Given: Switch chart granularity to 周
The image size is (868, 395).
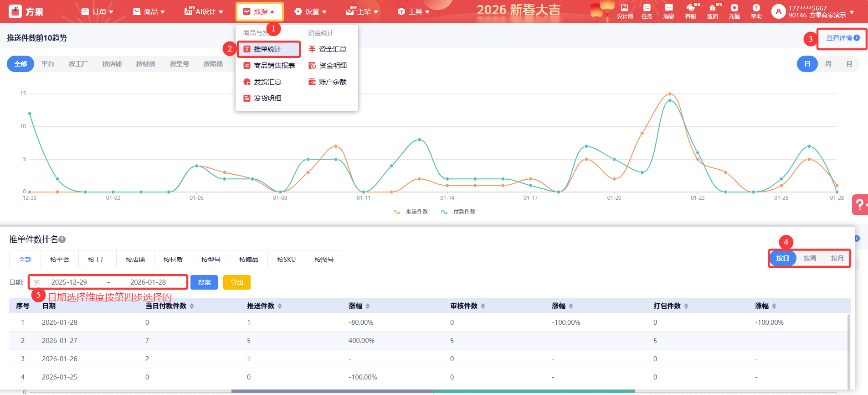Looking at the screenshot, I should (828, 64).
